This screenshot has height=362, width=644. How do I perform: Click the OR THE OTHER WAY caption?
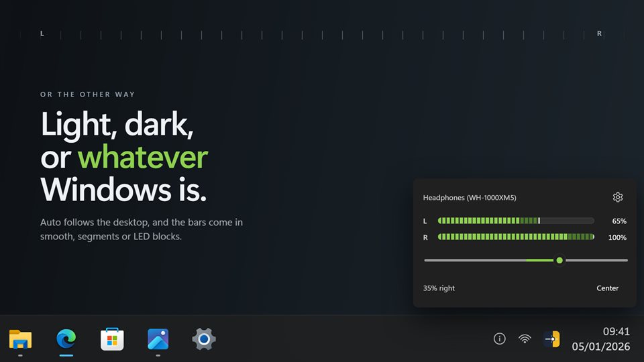pyautogui.click(x=87, y=95)
